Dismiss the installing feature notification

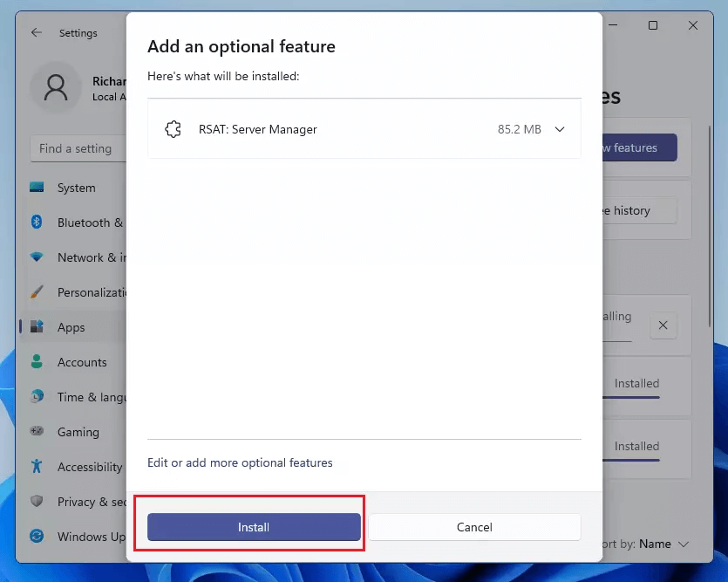pos(663,325)
